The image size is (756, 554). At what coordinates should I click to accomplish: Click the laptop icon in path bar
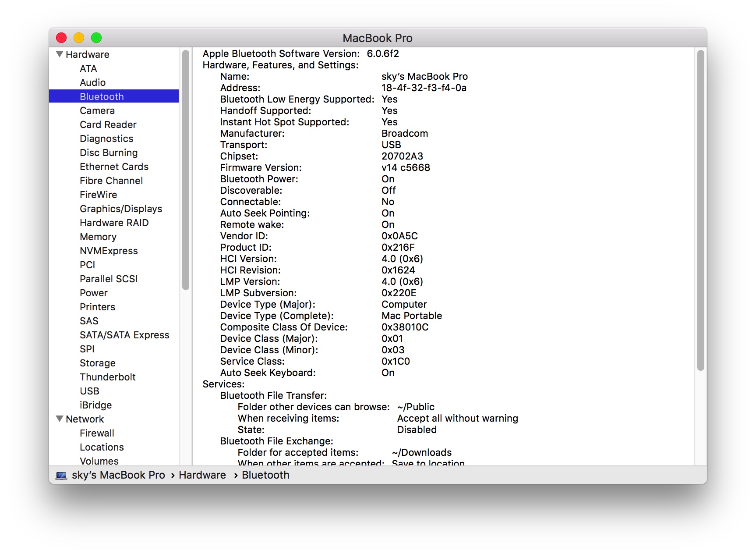click(x=61, y=476)
